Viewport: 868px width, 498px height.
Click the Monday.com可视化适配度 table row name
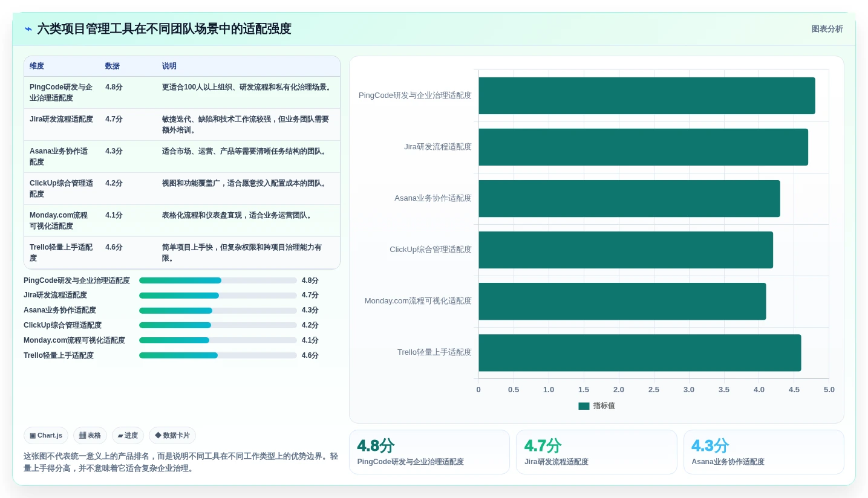pos(59,221)
